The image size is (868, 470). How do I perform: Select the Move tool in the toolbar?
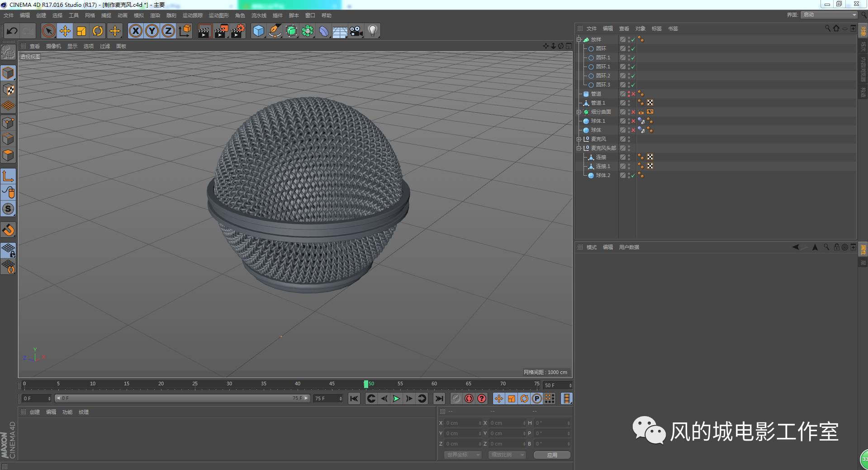click(x=65, y=31)
